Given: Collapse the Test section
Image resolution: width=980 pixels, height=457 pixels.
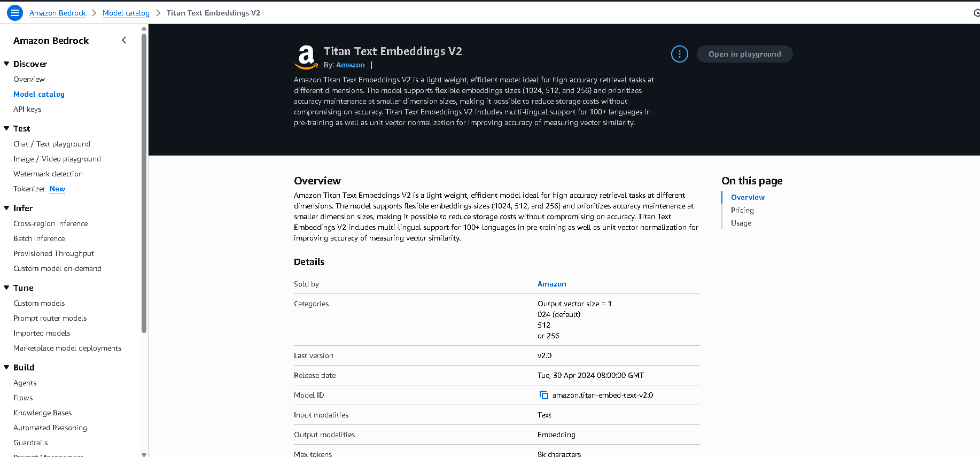Looking at the screenshot, I should (x=7, y=128).
